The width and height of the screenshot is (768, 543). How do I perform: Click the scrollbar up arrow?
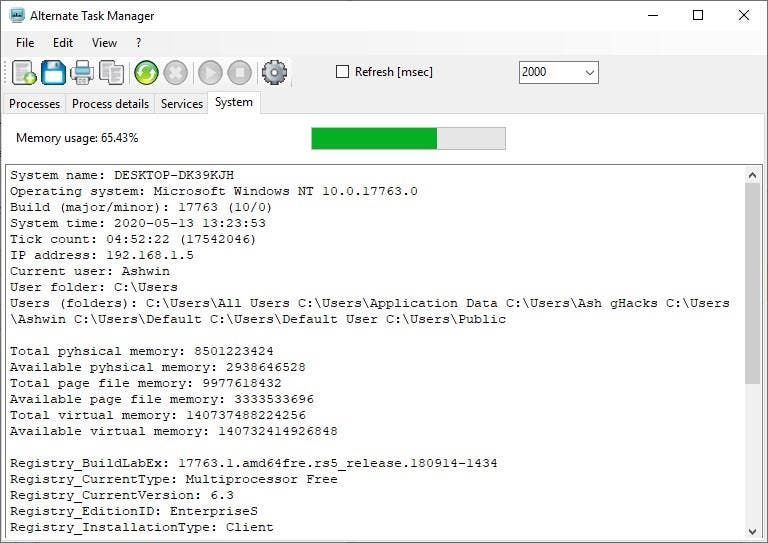click(x=753, y=175)
